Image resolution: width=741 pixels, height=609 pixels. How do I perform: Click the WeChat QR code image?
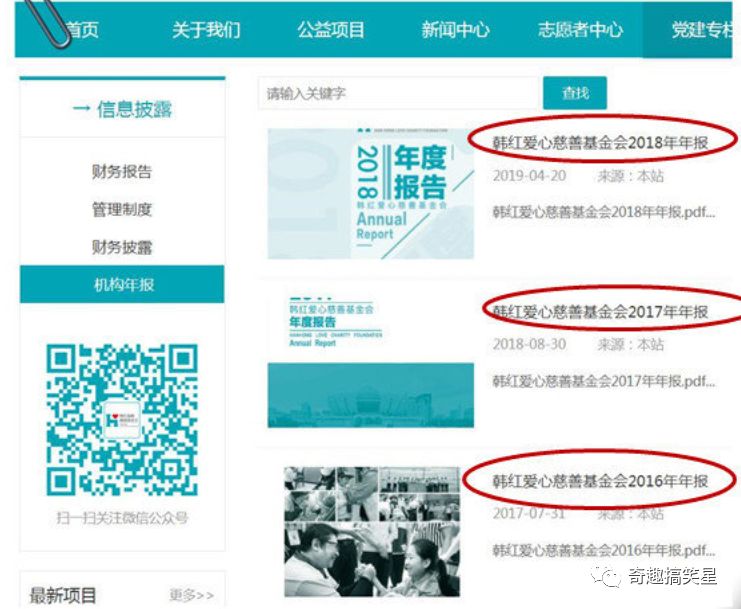pyautogui.click(x=122, y=420)
